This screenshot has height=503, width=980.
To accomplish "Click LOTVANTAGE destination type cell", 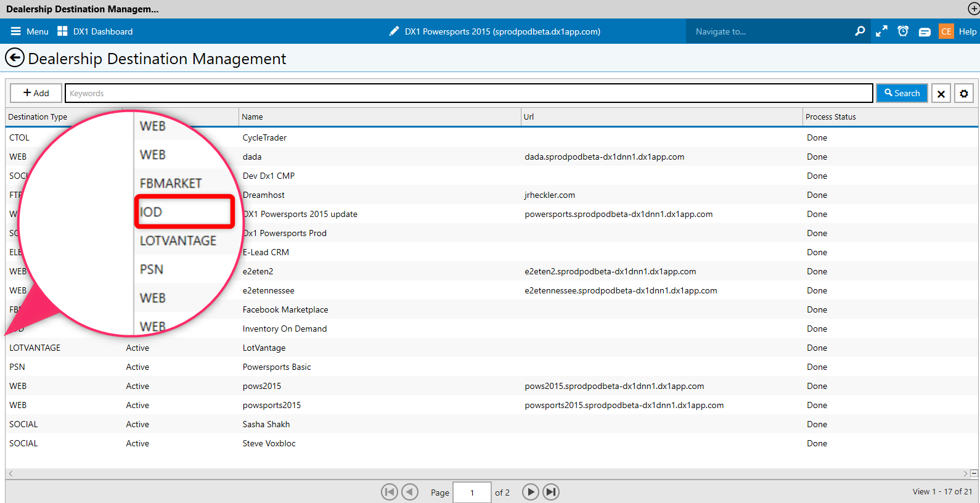I will point(35,348).
